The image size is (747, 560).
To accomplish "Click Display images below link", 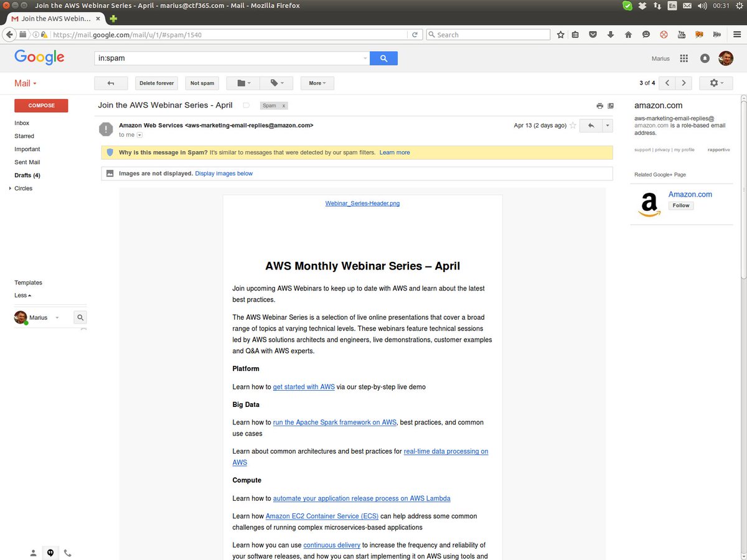I will point(224,174).
